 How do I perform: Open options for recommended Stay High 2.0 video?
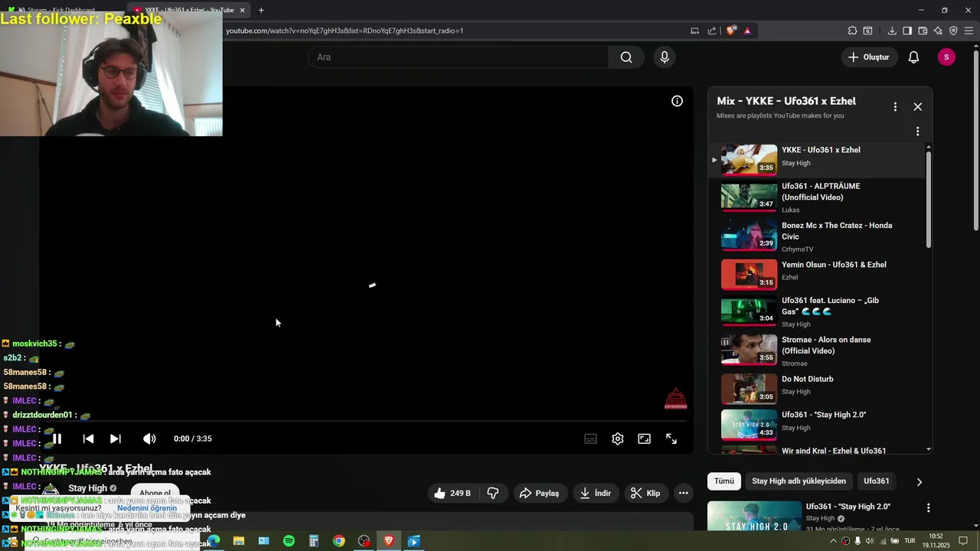point(928,507)
